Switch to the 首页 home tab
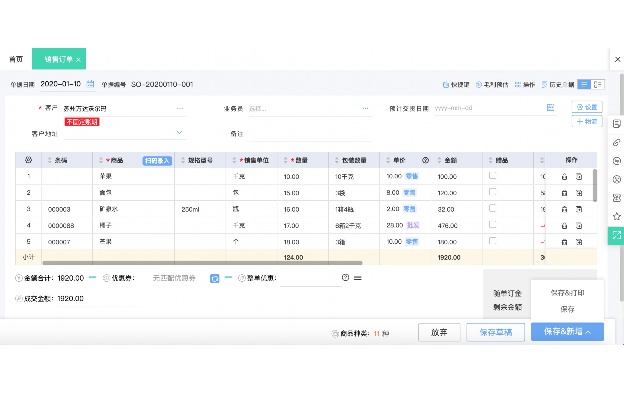Screen dimensions: 624x393 [x=16, y=59]
